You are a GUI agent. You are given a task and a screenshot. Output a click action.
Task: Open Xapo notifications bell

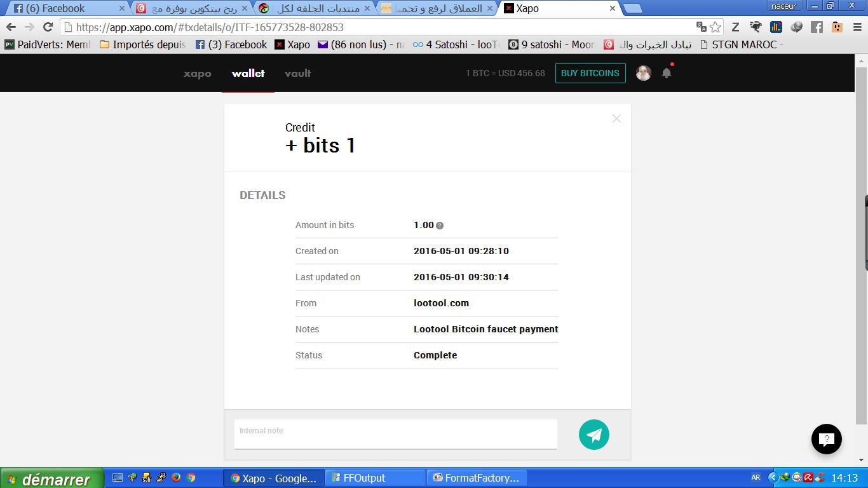[667, 73]
